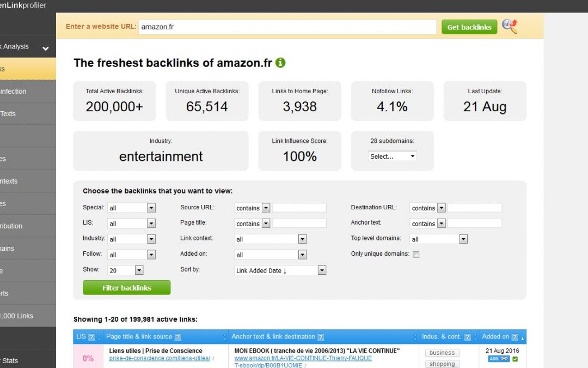Open the www.amazon.fr LA-VIE-CONTINUE destination link

tap(303, 361)
